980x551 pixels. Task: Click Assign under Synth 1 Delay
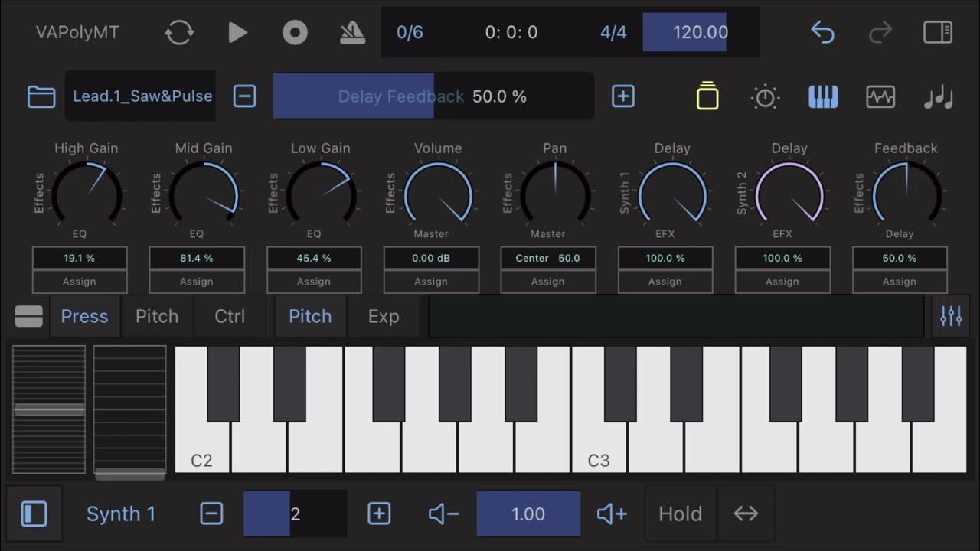pos(665,282)
